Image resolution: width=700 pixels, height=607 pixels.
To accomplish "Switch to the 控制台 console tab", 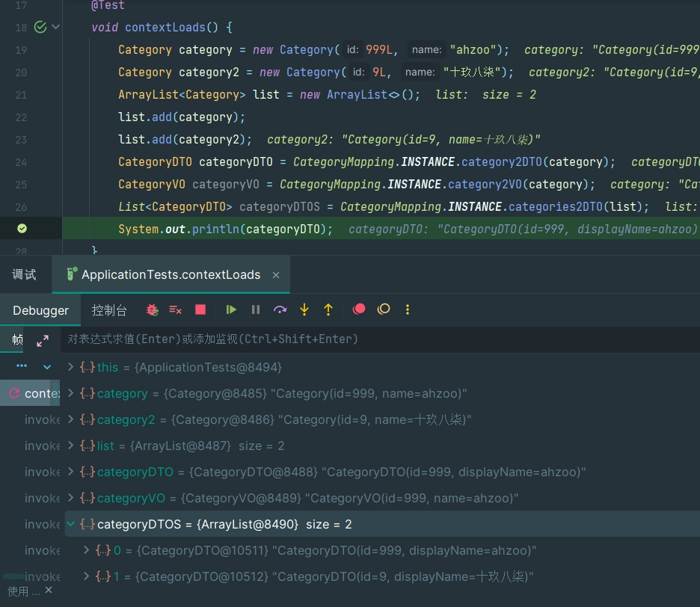I will pyautogui.click(x=109, y=310).
